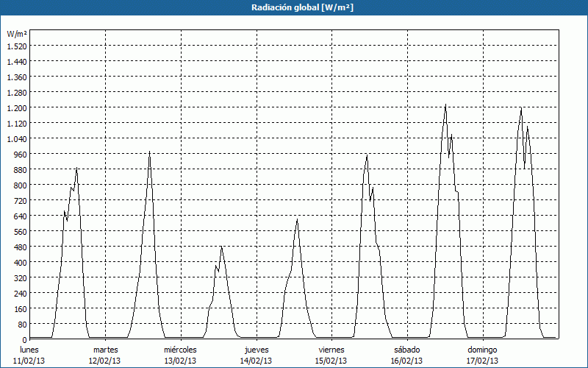The width and height of the screenshot is (588, 368).
Task: Click the 'viernes' day label
Action: 331,350
